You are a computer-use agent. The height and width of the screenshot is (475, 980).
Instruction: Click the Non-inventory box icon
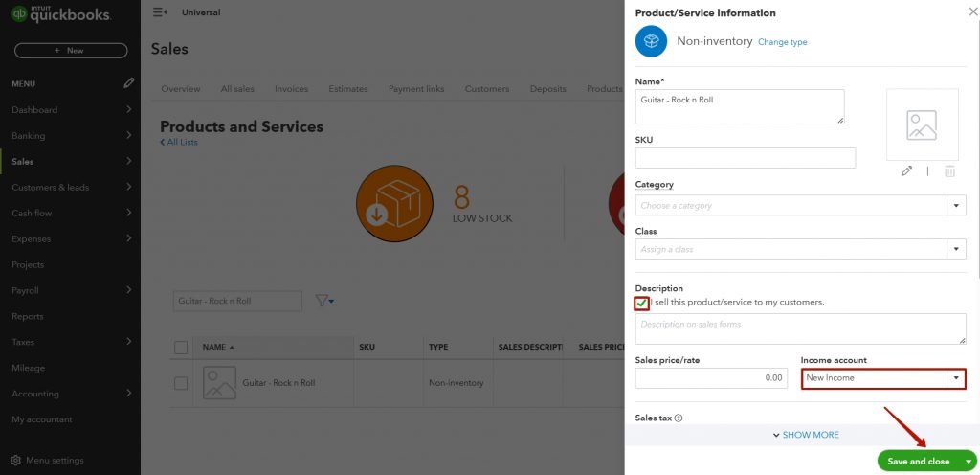[651, 41]
